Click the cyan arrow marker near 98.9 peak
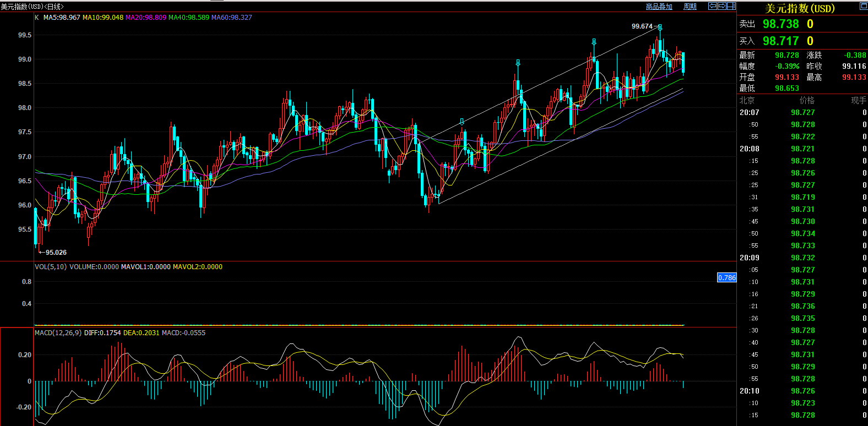The height and width of the screenshot is (426, 868). click(x=518, y=63)
